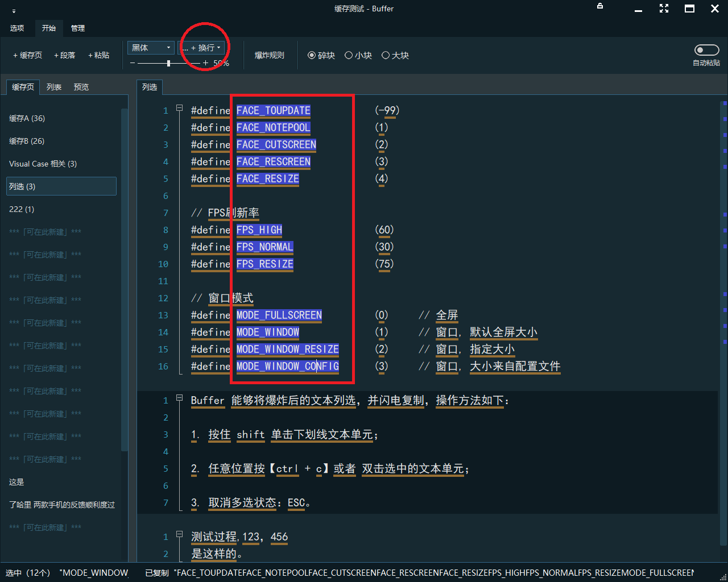Open the '+ 换行' dropdown

point(202,48)
